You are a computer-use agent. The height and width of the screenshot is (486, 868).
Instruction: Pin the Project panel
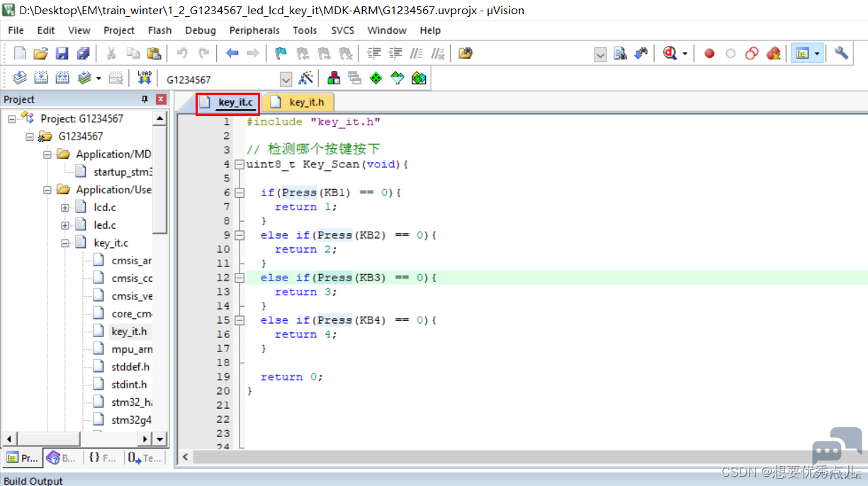point(145,99)
